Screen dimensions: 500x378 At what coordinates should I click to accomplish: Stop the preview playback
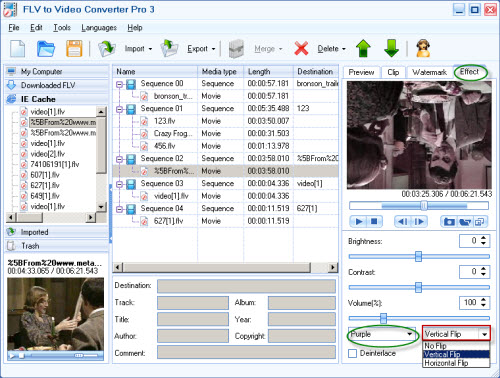(x=374, y=222)
